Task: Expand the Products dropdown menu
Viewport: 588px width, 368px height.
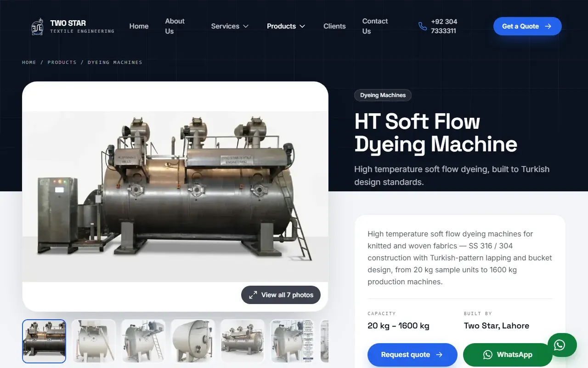Action: tap(286, 26)
